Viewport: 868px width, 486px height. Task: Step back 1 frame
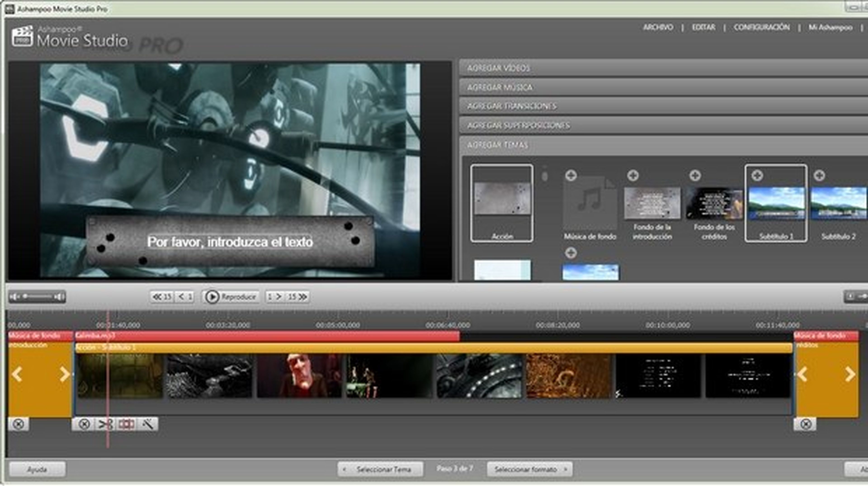click(x=185, y=297)
